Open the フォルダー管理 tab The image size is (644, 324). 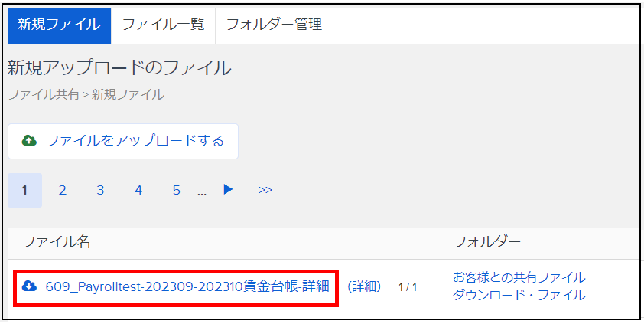275,25
